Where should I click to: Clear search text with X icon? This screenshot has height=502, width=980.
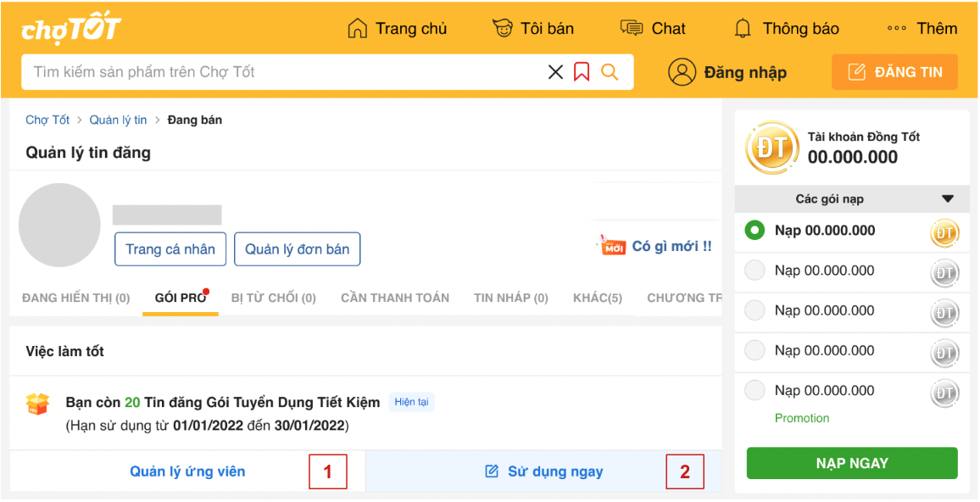[555, 72]
